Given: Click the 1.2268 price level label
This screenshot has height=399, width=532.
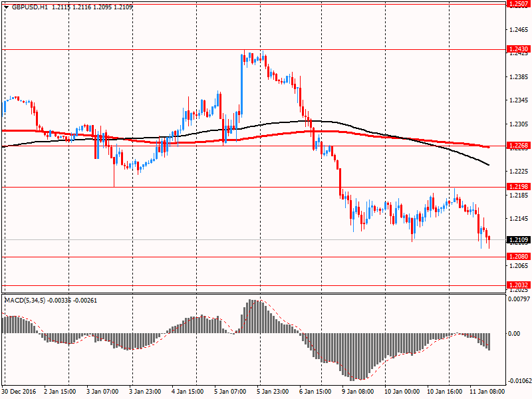Looking at the screenshot, I should (519, 146).
